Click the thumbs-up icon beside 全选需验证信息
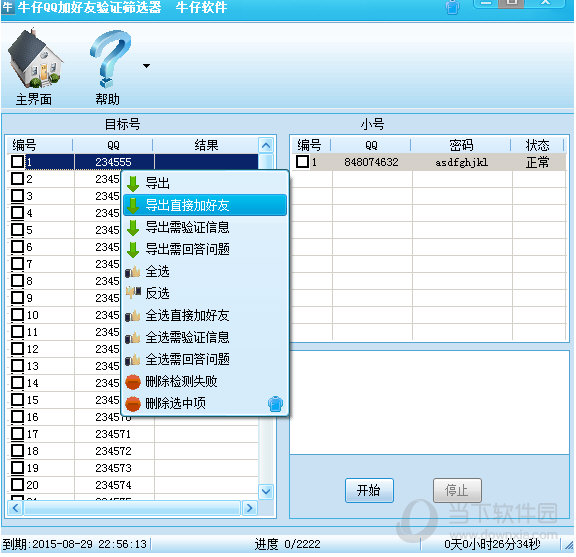This screenshot has height=557, width=576. pyautogui.click(x=133, y=338)
